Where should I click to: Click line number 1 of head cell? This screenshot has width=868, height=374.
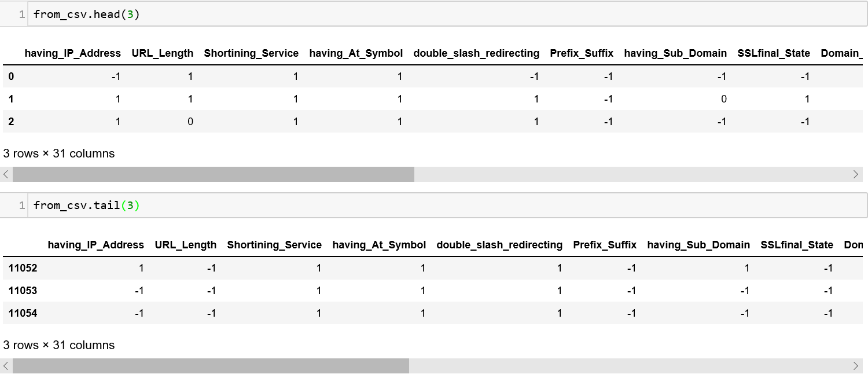[x=21, y=14]
